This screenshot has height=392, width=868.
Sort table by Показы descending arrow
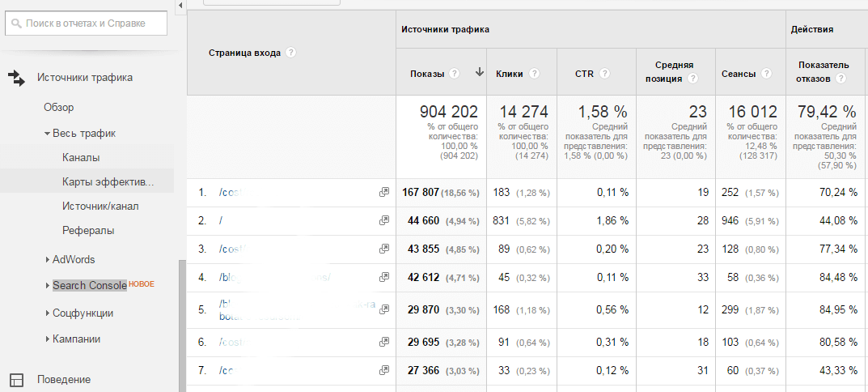pyautogui.click(x=479, y=73)
